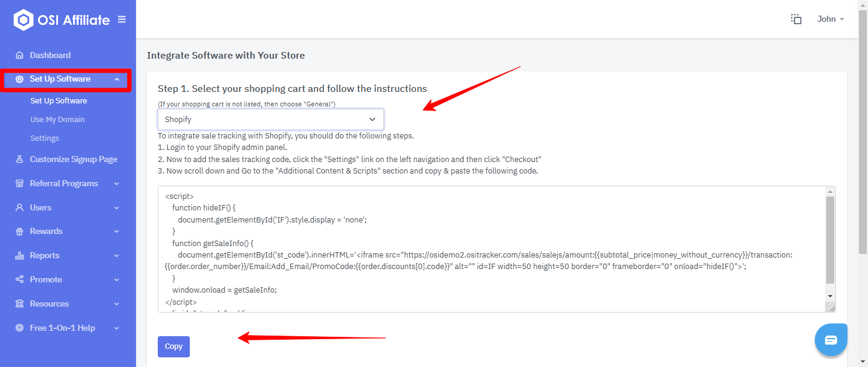The height and width of the screenshot is (367, 868).
Task: Open the Shopify shopping cart dropdown
Action: (x=270, y=120)
